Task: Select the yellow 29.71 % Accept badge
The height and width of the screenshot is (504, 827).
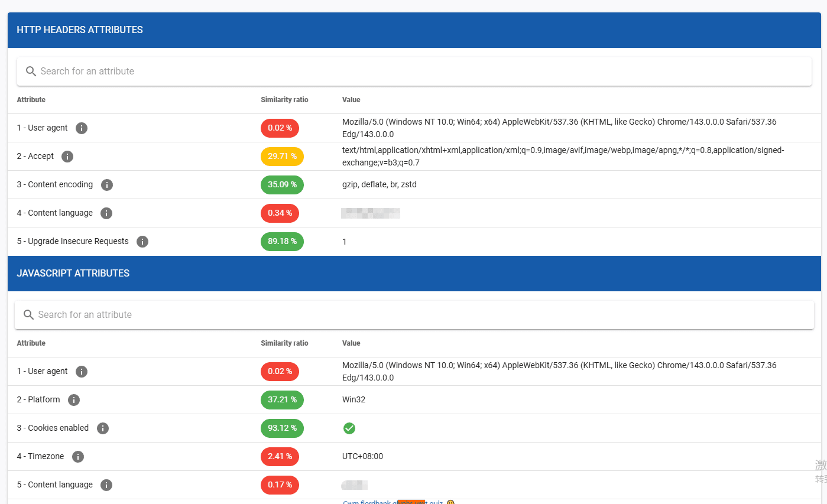Action: (282, 157)
